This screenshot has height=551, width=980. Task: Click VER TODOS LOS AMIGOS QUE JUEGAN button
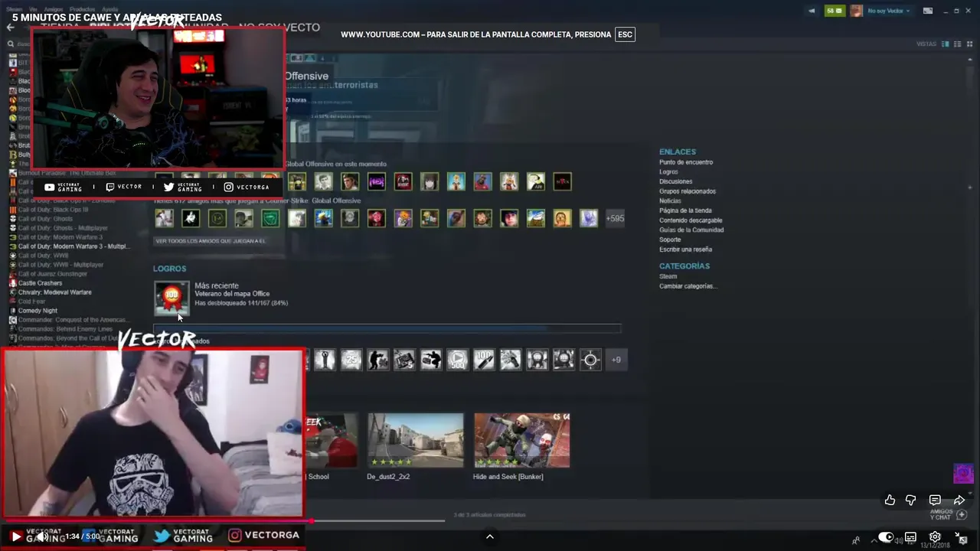point(210,241)
